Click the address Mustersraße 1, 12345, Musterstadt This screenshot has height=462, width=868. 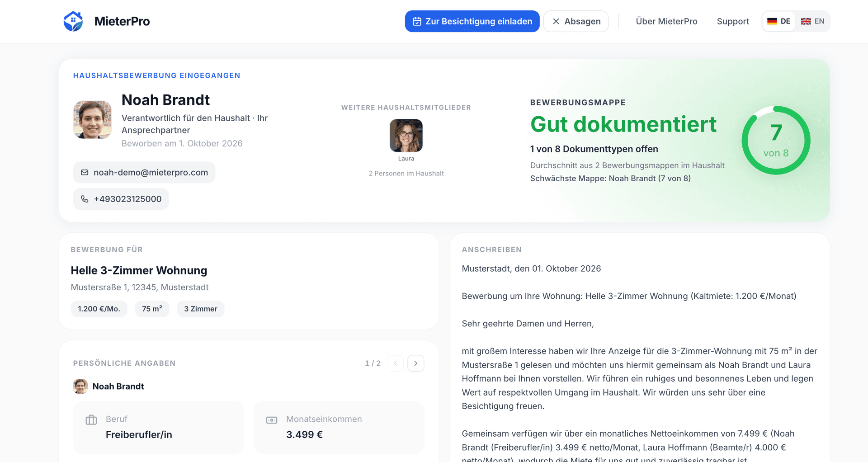tap(140, 288)
